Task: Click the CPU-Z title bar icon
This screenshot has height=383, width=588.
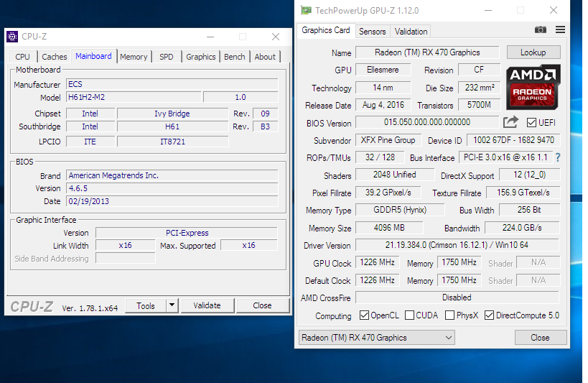Action: coord(12,37)
